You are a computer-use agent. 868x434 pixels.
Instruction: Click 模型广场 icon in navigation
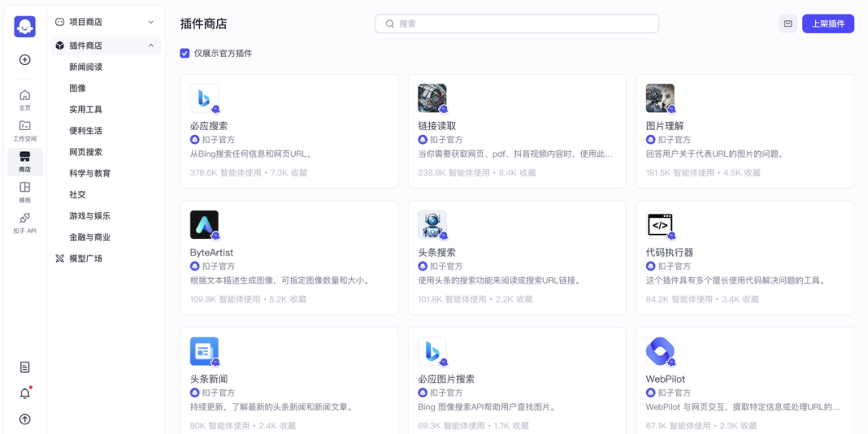59,259
